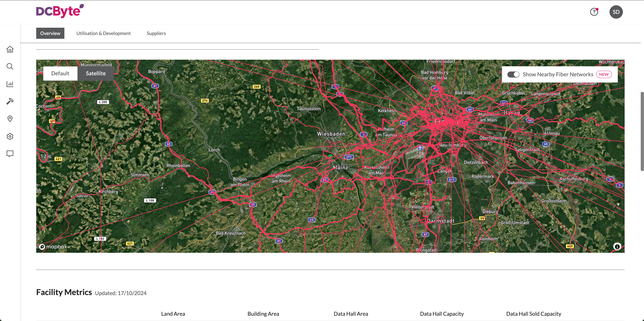Viewport: 644px width, 321px height.
Task: Select the Tools wrench icon in the sidebar
Action: click(10, 101)
